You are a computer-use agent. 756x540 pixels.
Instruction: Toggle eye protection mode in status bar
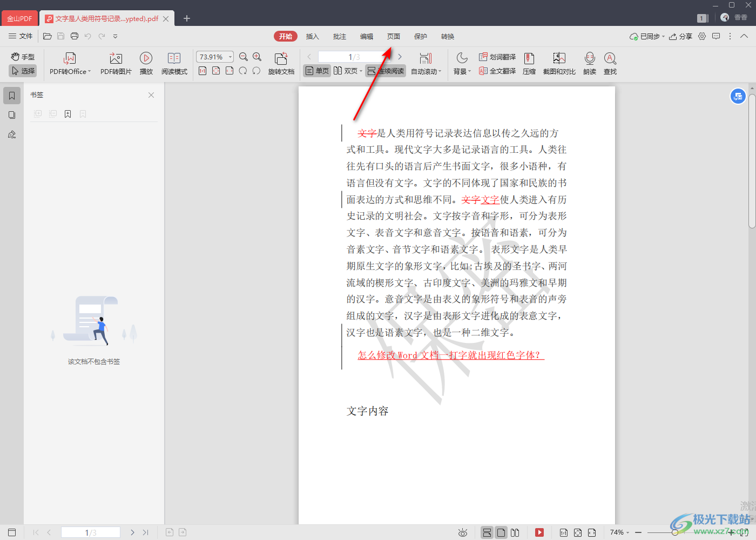click(463, 532)
